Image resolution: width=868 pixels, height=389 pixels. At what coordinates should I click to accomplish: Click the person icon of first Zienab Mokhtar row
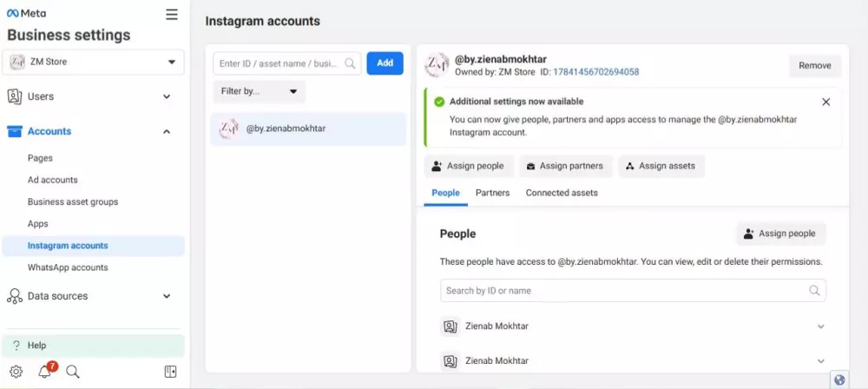click(450, 326)
